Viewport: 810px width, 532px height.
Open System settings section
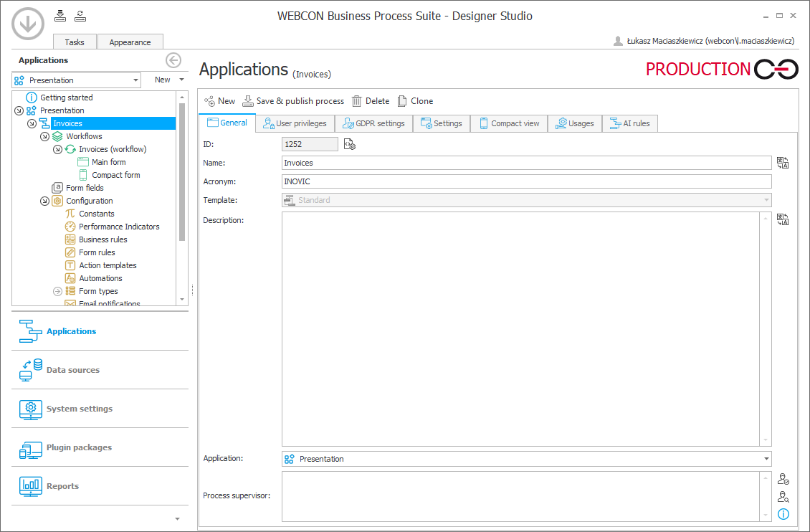point(100,409)
